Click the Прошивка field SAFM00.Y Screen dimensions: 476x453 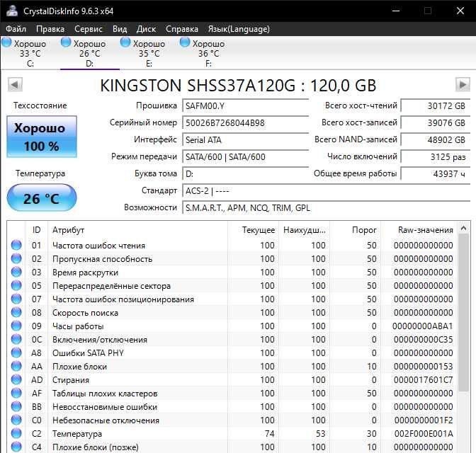point(245,106)
